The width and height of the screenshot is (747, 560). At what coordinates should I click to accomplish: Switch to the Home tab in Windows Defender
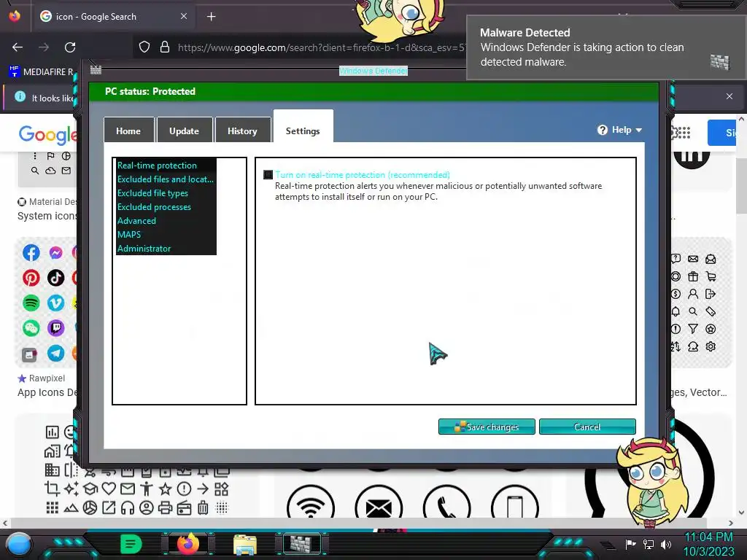[x=128, y=130]
